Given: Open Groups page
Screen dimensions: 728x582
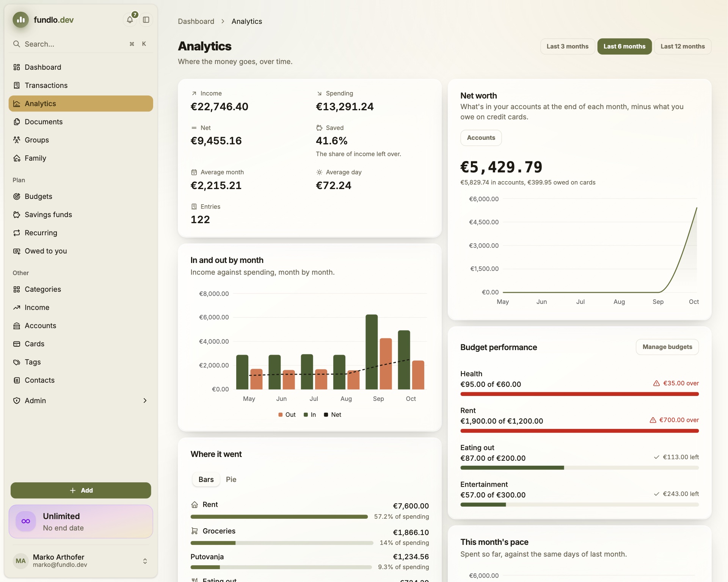Looking at the screenshot, I should pyautogui.click(x=81, y=140).
